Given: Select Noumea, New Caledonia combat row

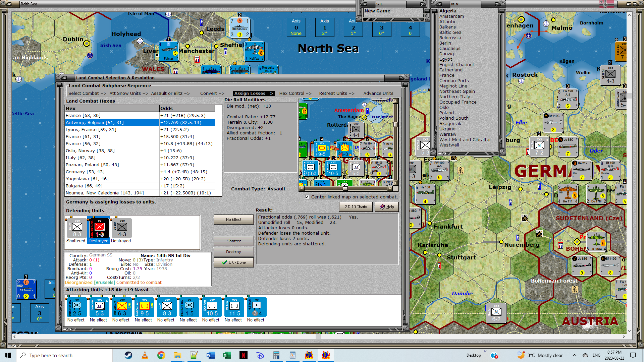Looking at the screenshot, I should (140, 193).
